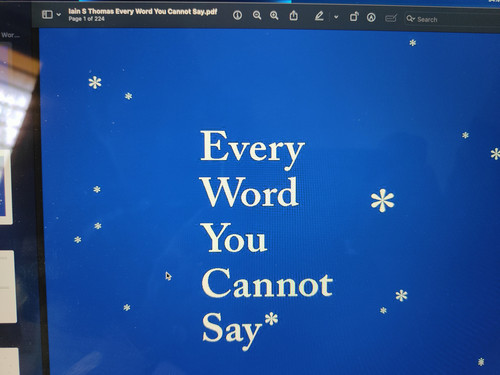
Task: Open the Inspector info icon
Action: coord(237,15)
